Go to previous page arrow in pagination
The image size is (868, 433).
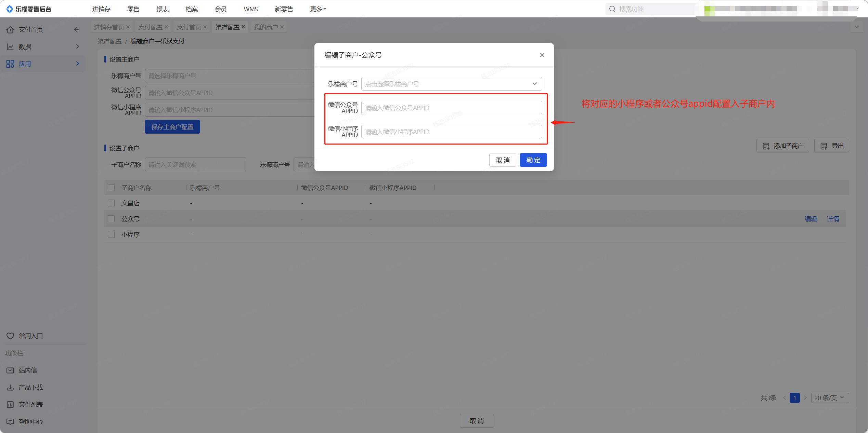(785, 398)
